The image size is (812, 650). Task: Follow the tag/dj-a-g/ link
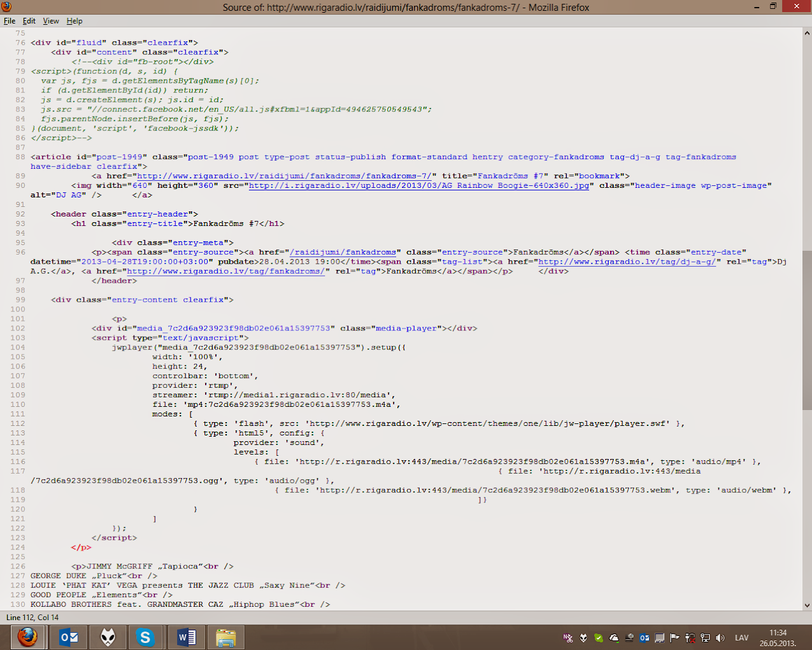[x=627, y=262]
